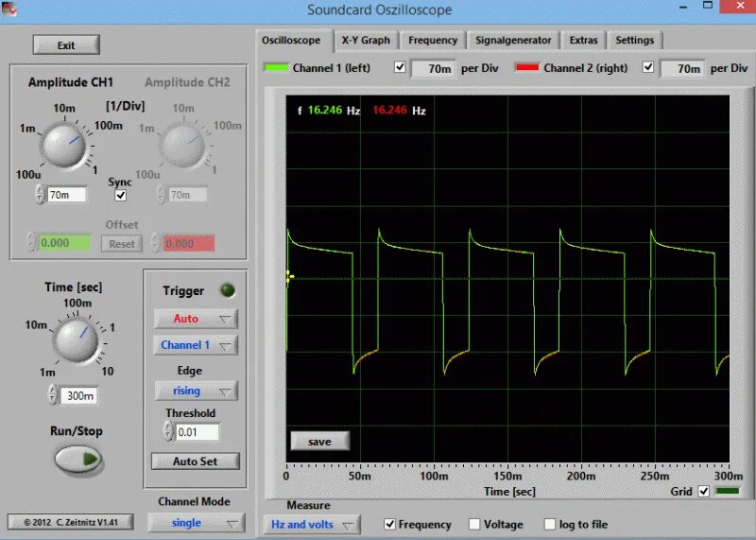The height and width of the screenshot is (540, 756).
Task: Switch to the Extras tab
Action: pos(583,40)
